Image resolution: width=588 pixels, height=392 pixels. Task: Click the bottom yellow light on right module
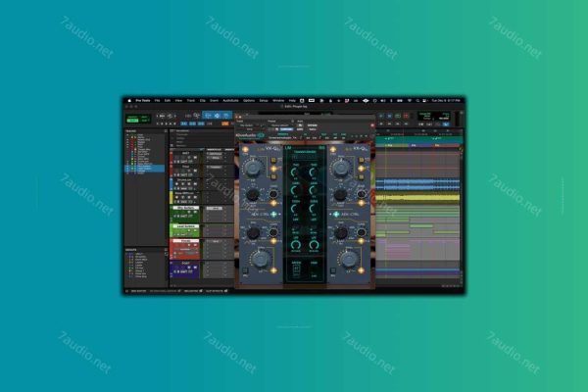[x=361, y=270]
